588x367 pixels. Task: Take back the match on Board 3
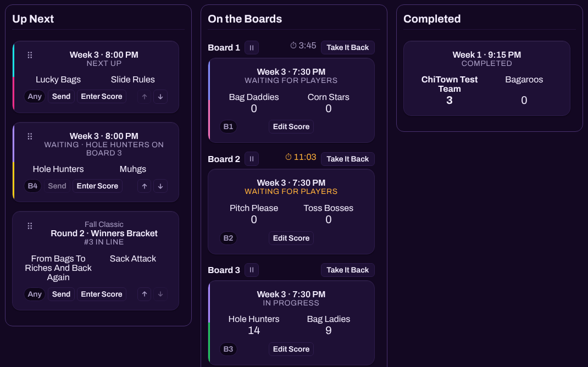(x=348, y=270)
